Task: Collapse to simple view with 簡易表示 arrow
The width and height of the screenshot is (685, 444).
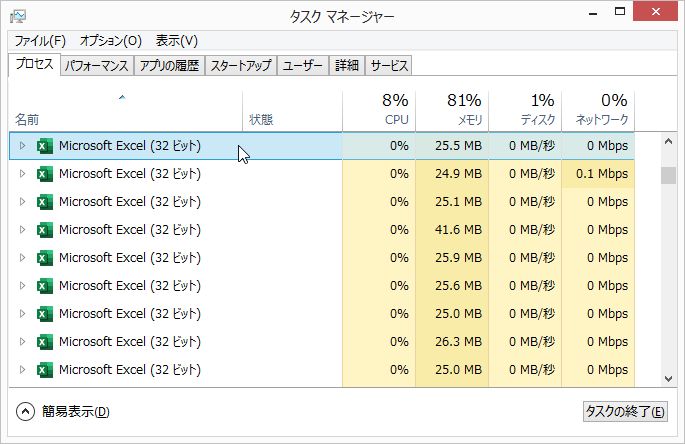Action: [x=25, y=412]
